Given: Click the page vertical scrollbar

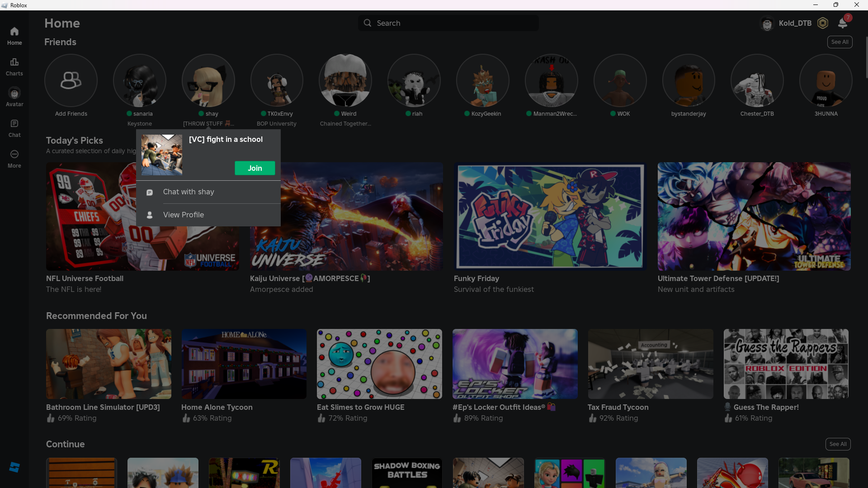Looking at the screenshot, I should click(x=866, y=57).
